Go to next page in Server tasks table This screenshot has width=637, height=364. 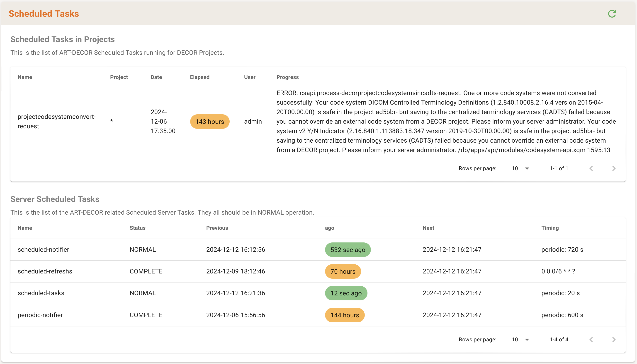614,340
